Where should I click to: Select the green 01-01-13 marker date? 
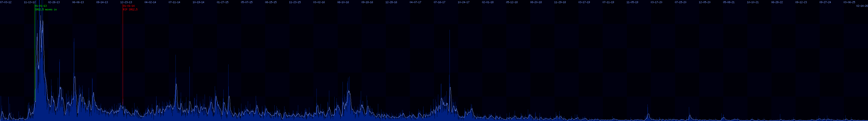click(41, 6)
